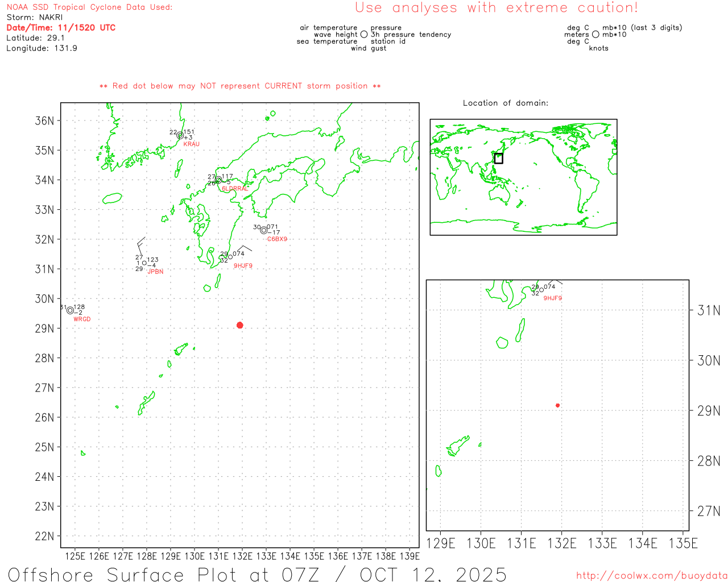
Task: Click the 132E label on main map axis
Action: point(242,556)
